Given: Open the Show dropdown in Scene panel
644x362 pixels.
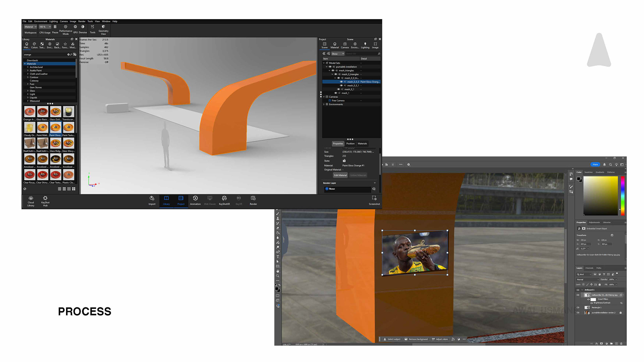Looking at the screenshot, I should [337, 54].
